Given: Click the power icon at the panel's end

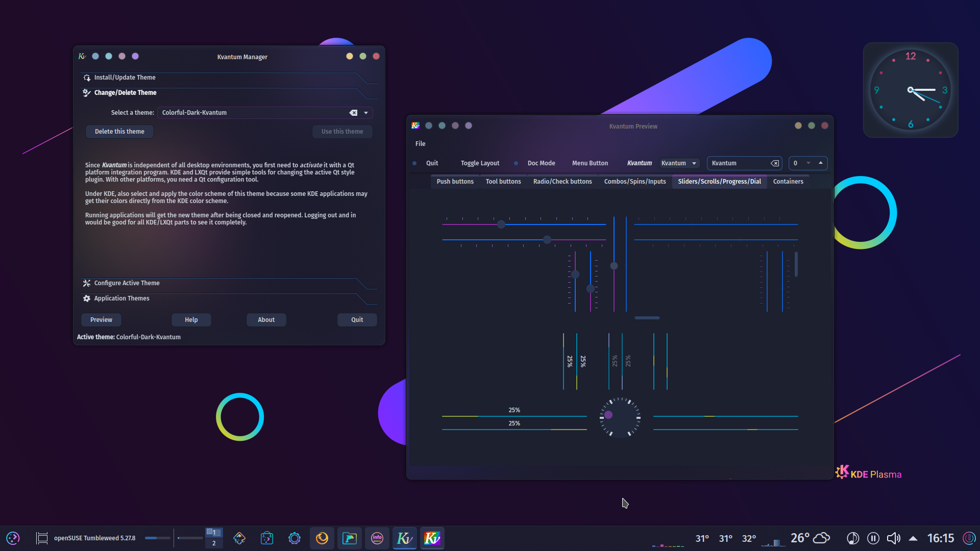Looking at the screenshot, I should click(x=969, y=538).
